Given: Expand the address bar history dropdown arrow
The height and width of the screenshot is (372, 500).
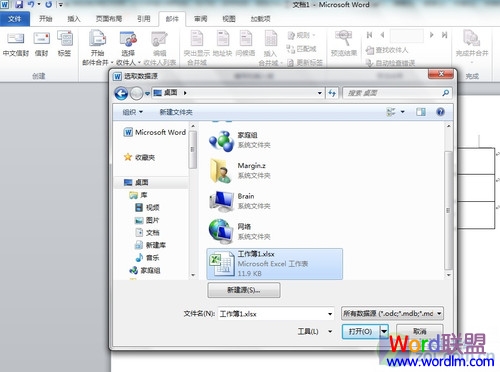Looking at the screenshot, I should coord(320,93).
